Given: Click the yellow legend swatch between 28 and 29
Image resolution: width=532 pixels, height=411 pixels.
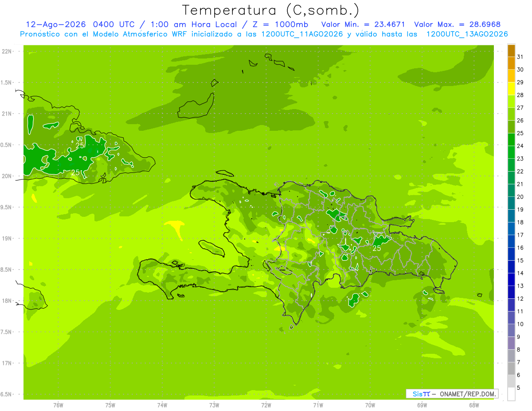Looking at the screenshot, I should point(511,89).
